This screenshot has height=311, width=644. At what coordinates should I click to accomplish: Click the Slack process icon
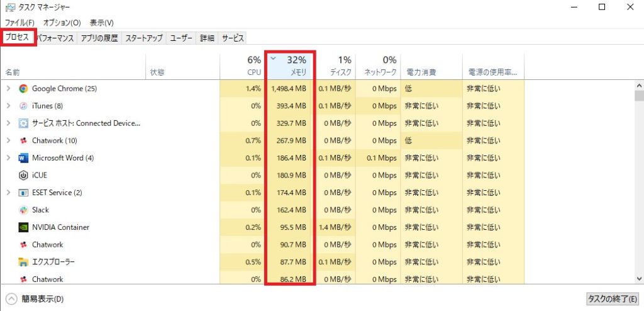pyautogui.click(x=23, y=210)
